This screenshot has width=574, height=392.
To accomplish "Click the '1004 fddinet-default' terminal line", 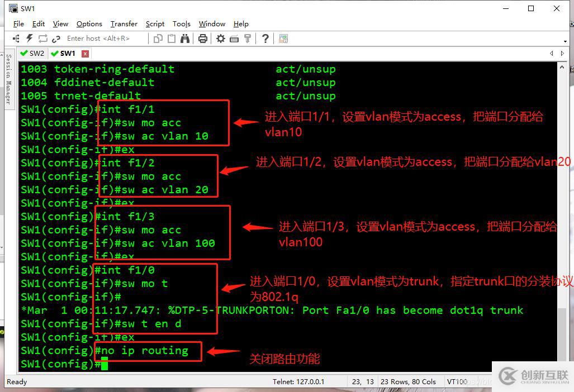I will [178, 82].
